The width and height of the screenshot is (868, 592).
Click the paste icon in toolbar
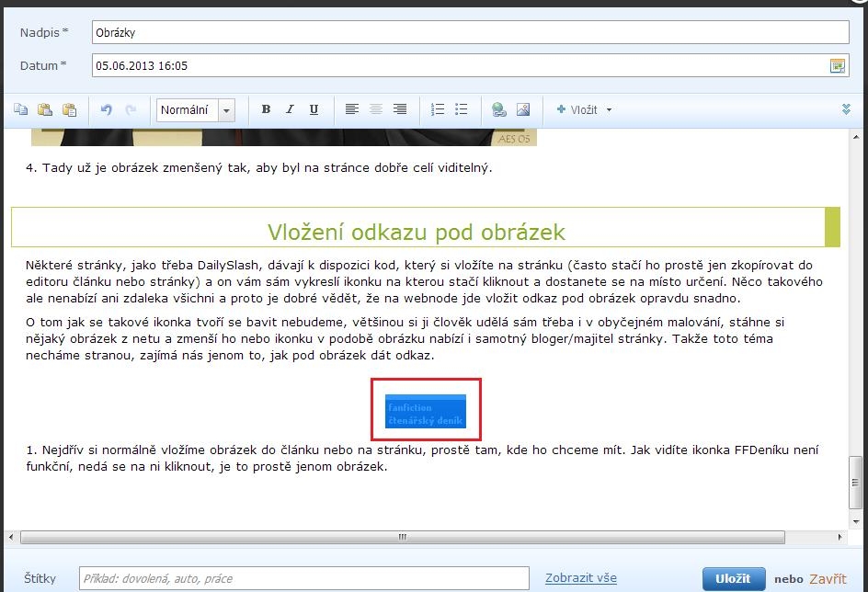click(45, 109)
